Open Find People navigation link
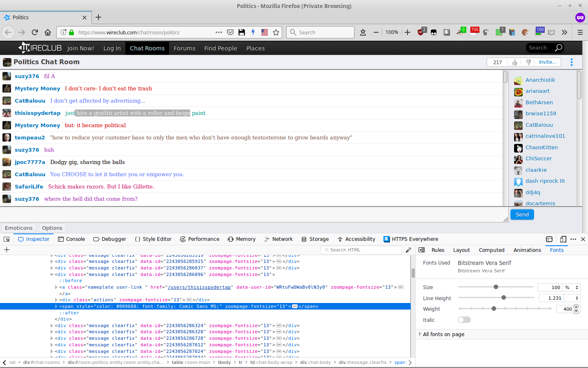The width and height of the screenshot is (588, 368). pyautogui.click(x=220, y=48)
